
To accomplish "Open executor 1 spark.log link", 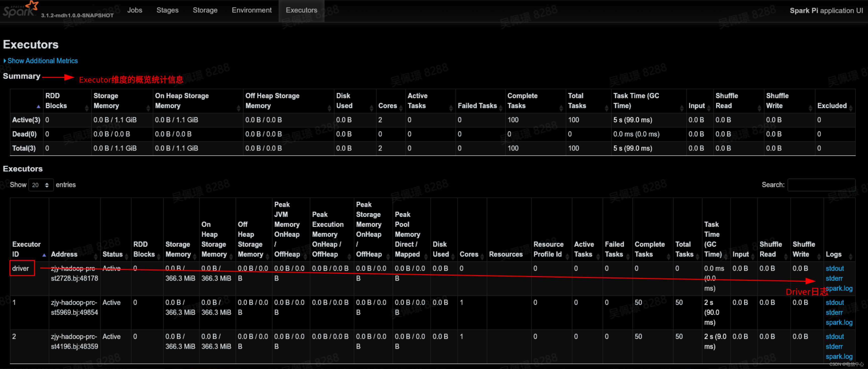I will click(839, 322).
